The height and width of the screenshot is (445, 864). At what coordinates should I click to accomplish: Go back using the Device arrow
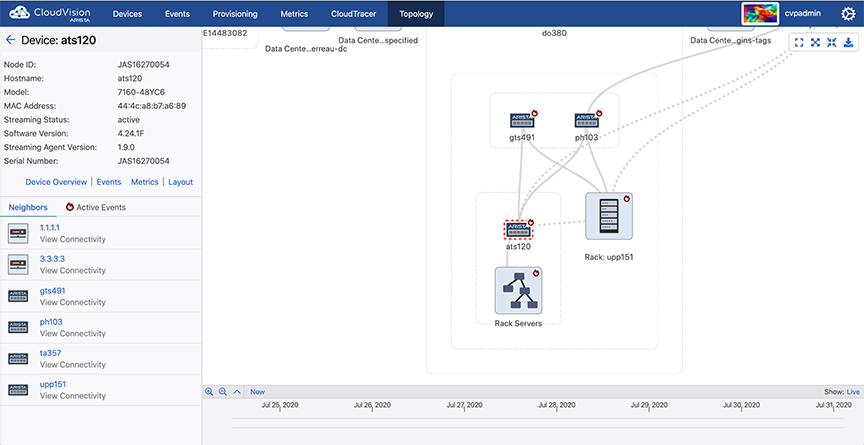point(10,40)
